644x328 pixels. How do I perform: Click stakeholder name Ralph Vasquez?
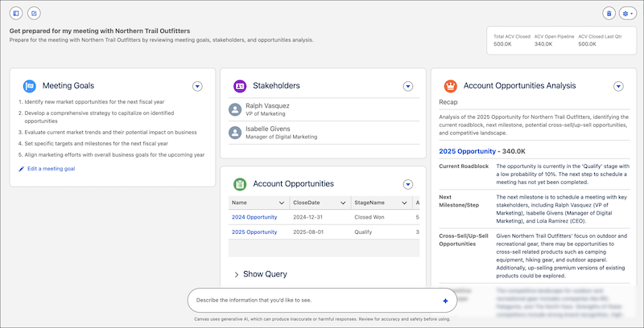coord(267,106)
